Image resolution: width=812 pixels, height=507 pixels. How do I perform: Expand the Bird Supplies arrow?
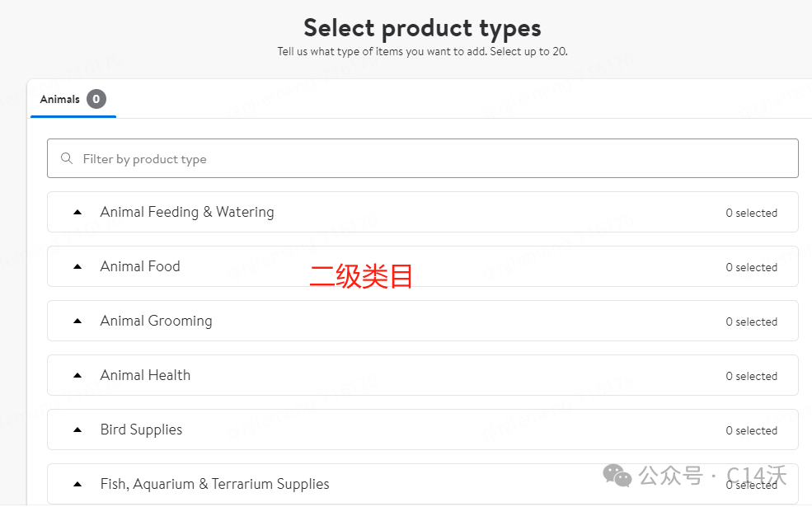pos(77,430)
